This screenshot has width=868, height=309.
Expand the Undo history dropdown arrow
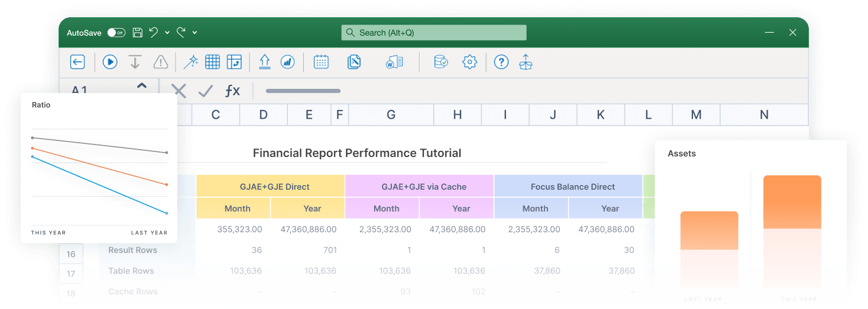(x=167, y=33)
